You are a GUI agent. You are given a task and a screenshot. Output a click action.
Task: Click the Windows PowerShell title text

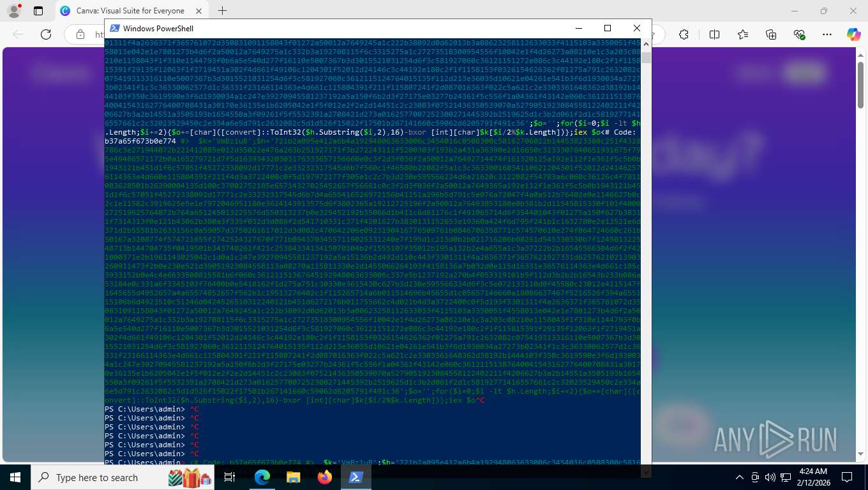(x=158, y=28)
